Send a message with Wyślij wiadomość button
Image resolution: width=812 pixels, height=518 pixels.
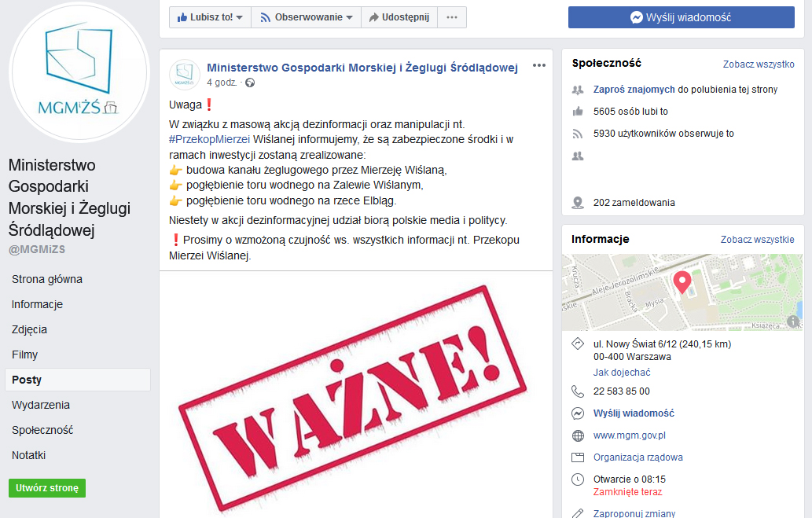point(681,17)
